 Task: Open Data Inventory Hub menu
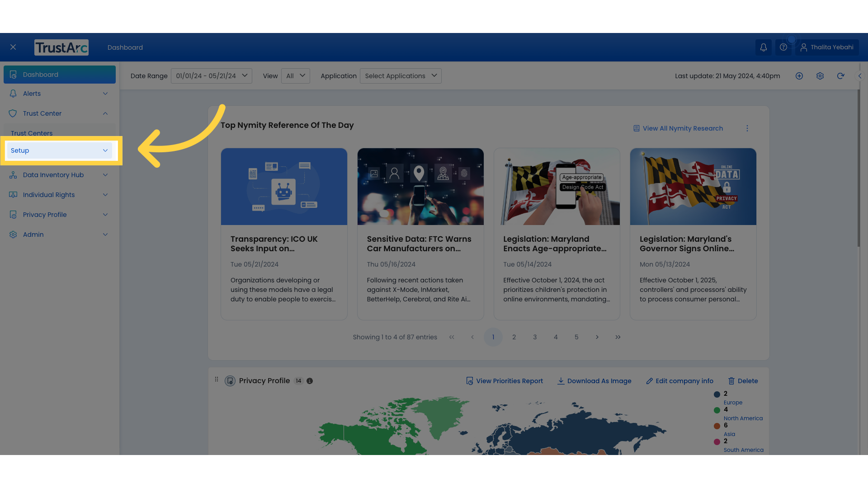(60, 175)
